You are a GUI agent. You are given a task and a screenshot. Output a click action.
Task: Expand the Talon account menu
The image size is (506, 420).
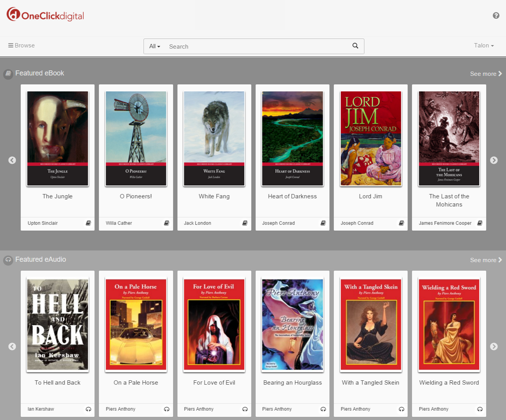pyautogui.click(x=484, y=45)
